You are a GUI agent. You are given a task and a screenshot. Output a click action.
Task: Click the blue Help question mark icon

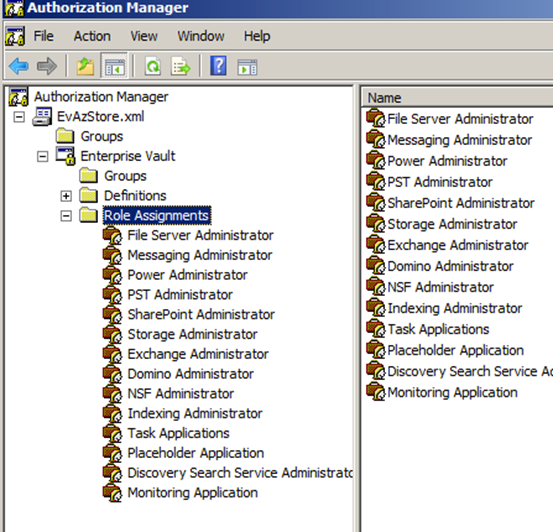(218, 65)
